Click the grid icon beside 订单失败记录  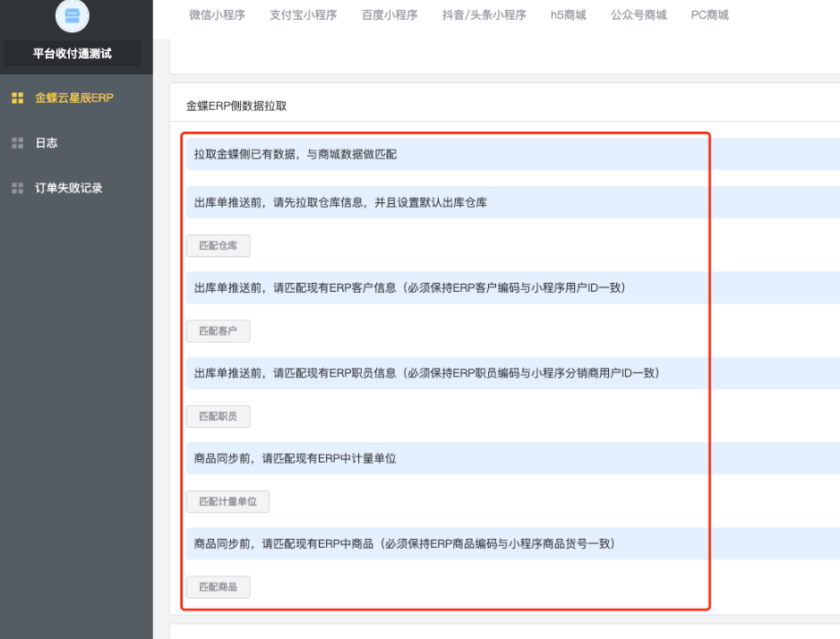(x=18, y=188)
